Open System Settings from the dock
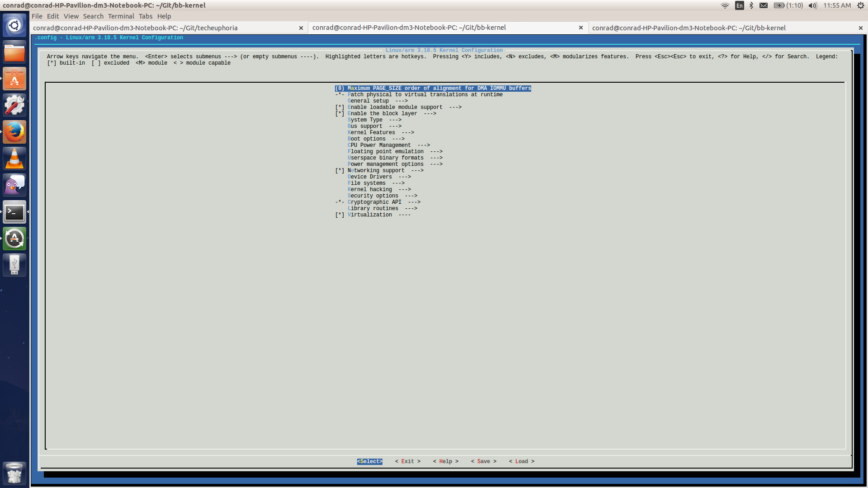Viewport: 868px width, 488px height. (14, 104)
